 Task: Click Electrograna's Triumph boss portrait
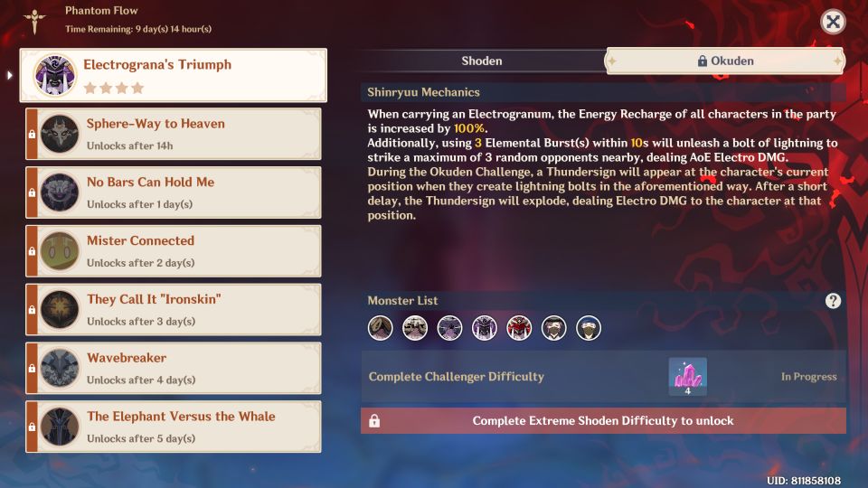click(x=55, y=75)
